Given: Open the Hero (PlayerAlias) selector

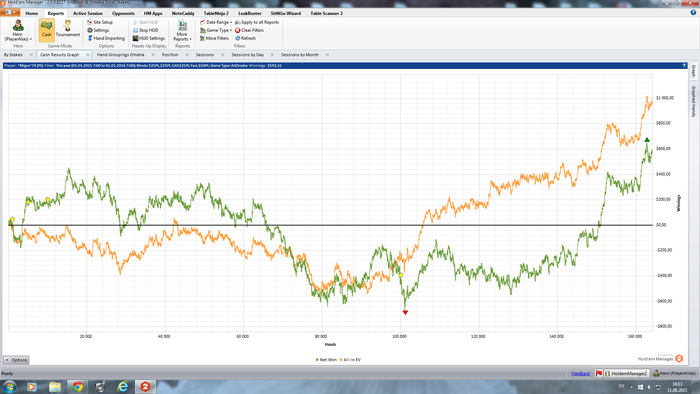Looking at the screenshot, I should pyautogui.click(x=18, y=30).
